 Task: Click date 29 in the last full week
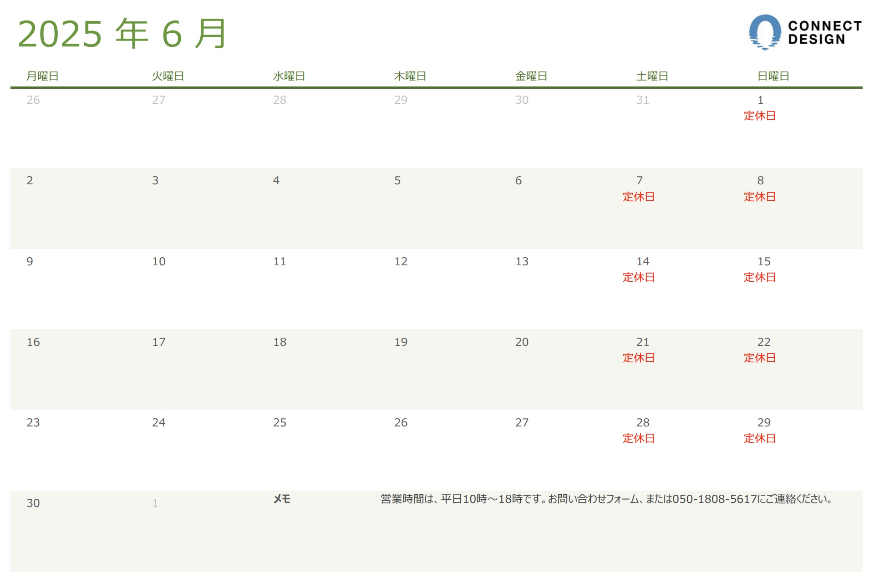click(764, 422)
